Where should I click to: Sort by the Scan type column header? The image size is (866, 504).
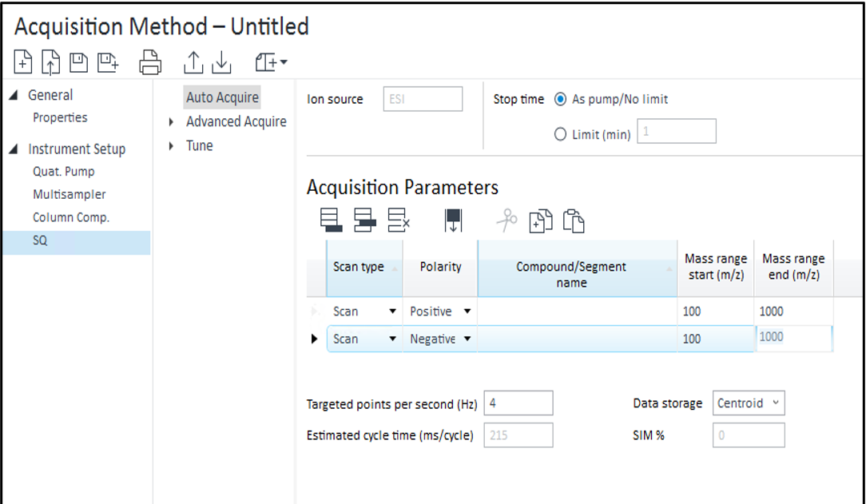364,268
